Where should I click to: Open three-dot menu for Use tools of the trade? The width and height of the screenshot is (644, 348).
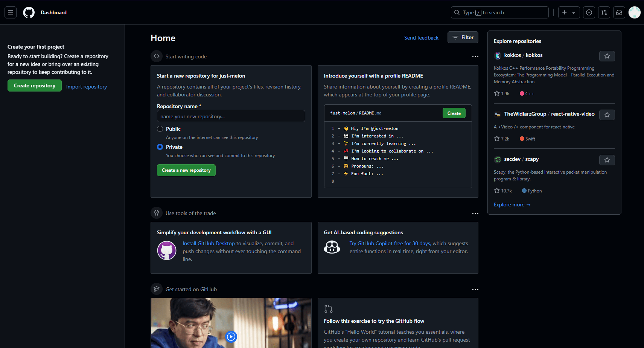475,213
